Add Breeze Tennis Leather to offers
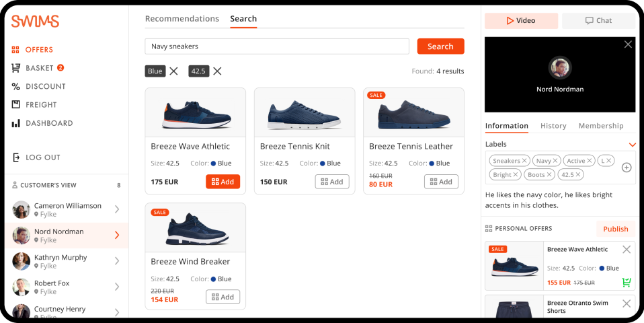644x323 pixels. point(441,182)
